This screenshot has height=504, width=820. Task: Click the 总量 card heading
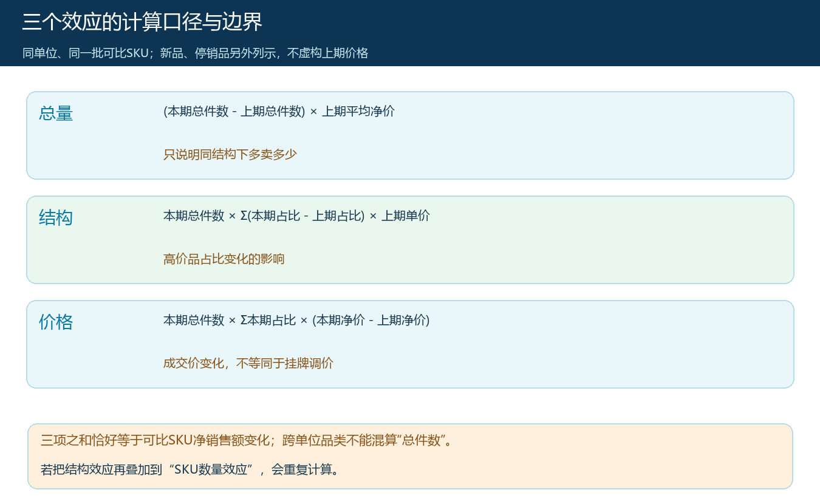pos(56,113)
